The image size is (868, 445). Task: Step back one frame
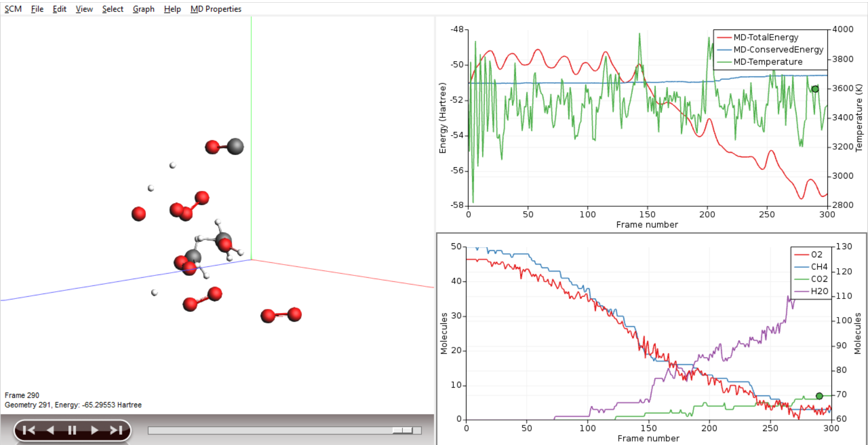click(x=51, y=430)
